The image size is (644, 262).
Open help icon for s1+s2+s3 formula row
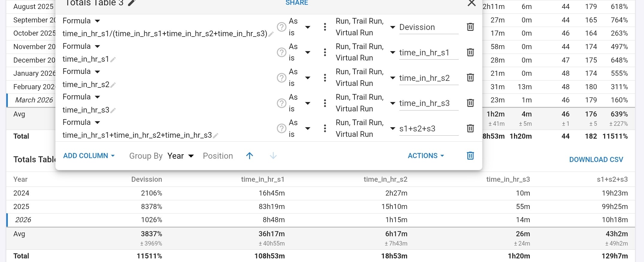[281, 128]
